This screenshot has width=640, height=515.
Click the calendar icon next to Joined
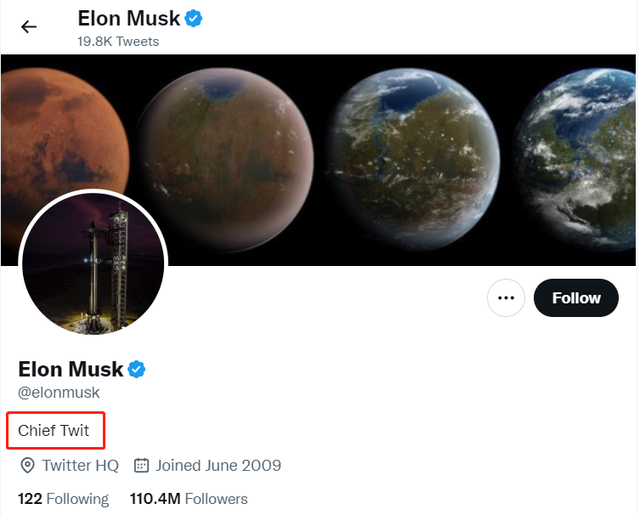pos(141,465)
